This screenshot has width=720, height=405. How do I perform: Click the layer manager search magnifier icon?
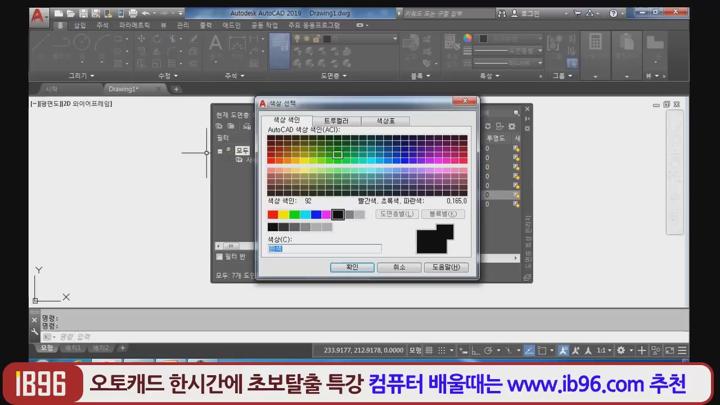point(517,112)
